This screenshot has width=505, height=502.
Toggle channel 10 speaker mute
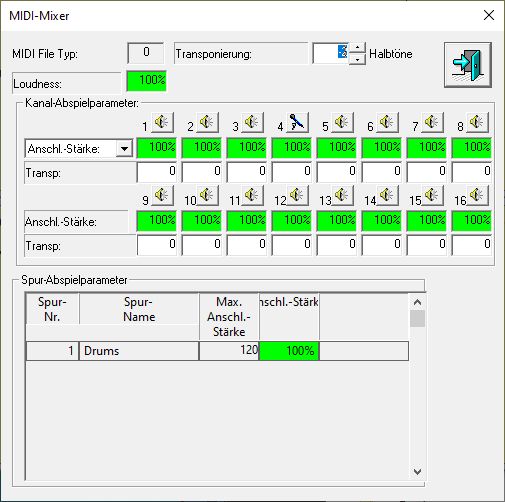tap(207, 195)
